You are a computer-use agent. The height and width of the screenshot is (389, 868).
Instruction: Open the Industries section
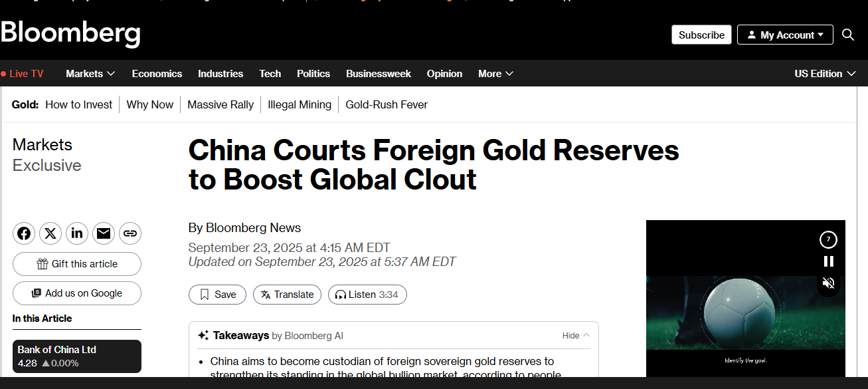coord(220,74)
